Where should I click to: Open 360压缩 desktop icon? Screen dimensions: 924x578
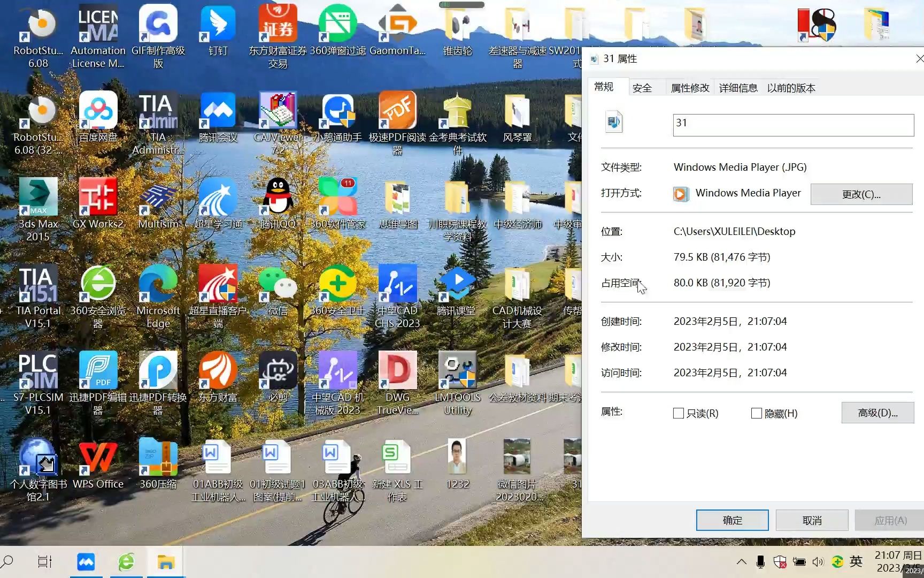(158, 463)
